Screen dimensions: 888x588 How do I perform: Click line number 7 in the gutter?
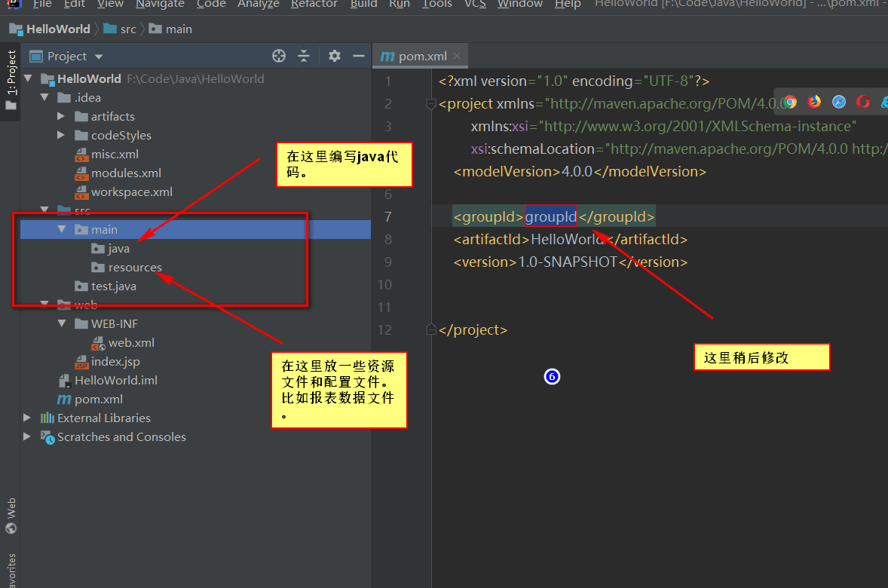[387, 216]
